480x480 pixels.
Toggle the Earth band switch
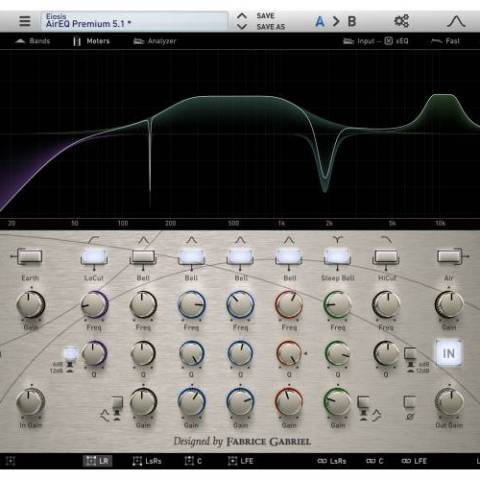[30, 256]
